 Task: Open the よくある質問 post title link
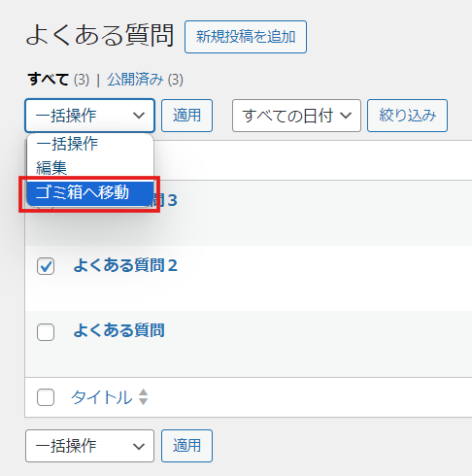click(118, 330)
